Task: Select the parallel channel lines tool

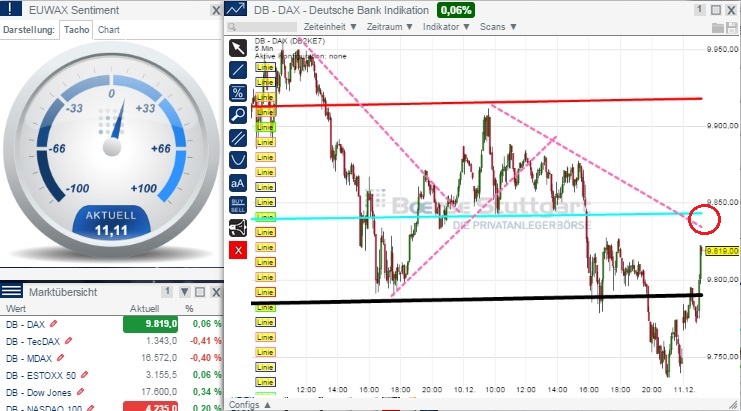Action: click(x=238, y=138)
